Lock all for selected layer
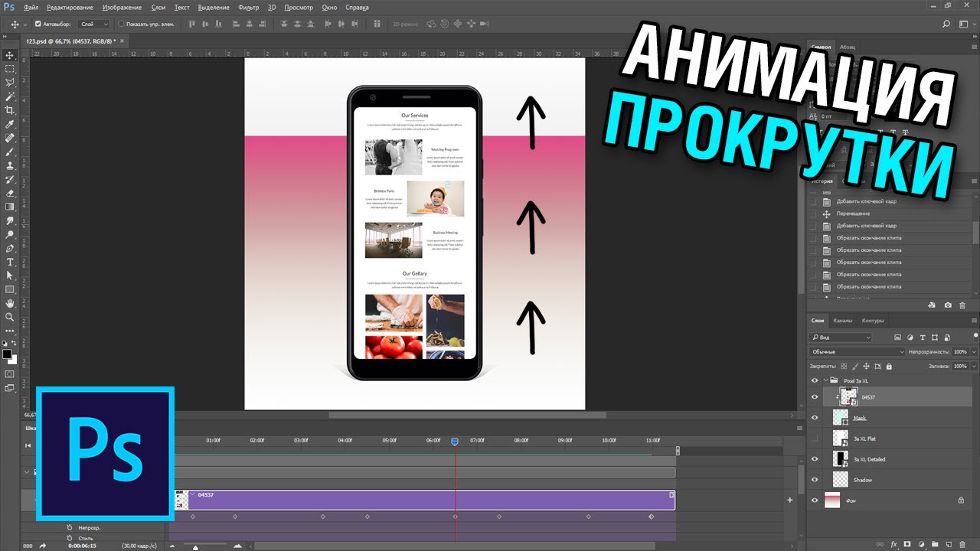The width and height of the screenshot is (980, 551). pyautogui.click(x=890, y=367)
